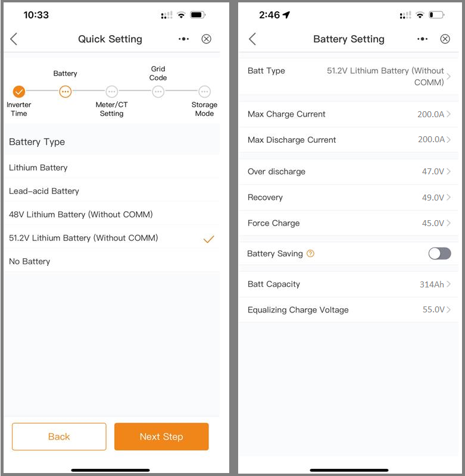Go back from the Quick Setting screen
The height and width of the screenshot is (476, 465).
coord(14,39)
